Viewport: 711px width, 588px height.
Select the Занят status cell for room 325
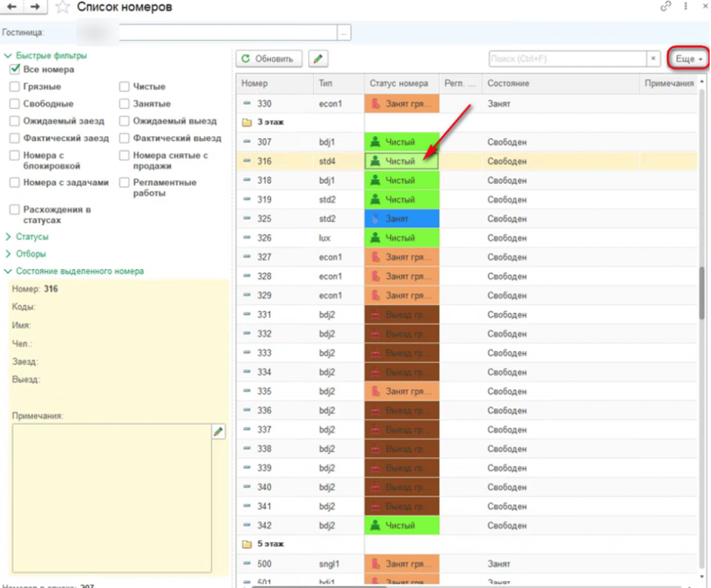click(x=402, y=219)
